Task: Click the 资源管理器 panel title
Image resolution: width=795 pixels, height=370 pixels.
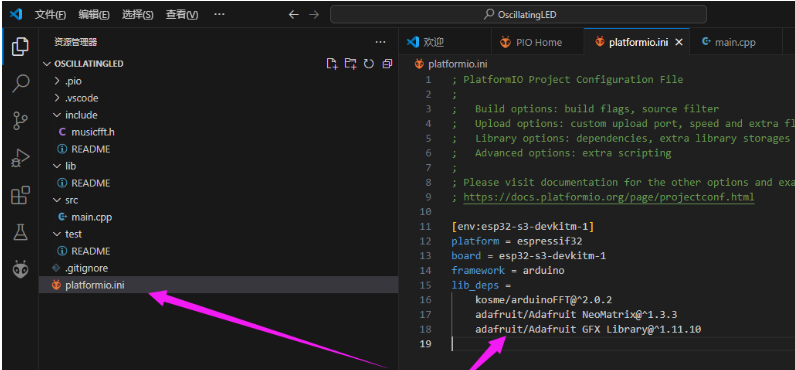Action: pos(76,43)
